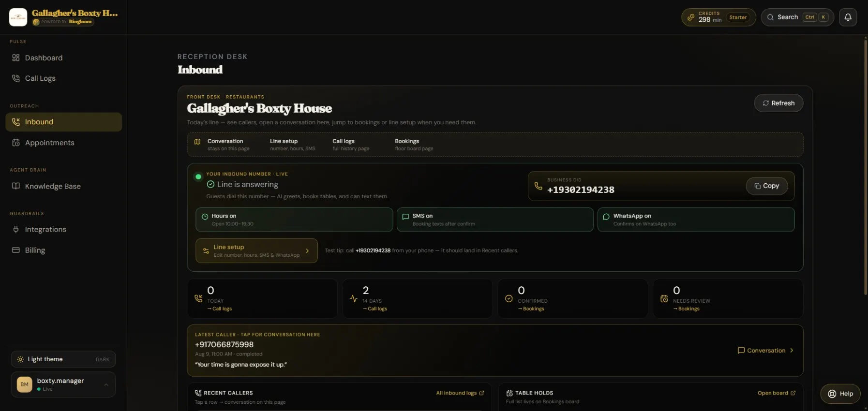
Task: Click the Open board link
Action: [x=777, y=393]
